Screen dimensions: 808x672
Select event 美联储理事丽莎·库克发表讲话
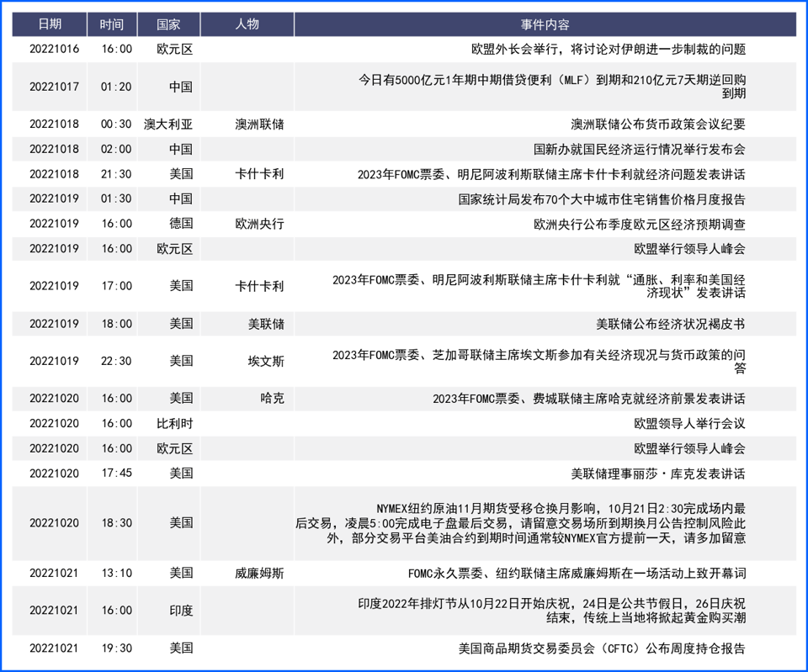click(x=657, y=474)
